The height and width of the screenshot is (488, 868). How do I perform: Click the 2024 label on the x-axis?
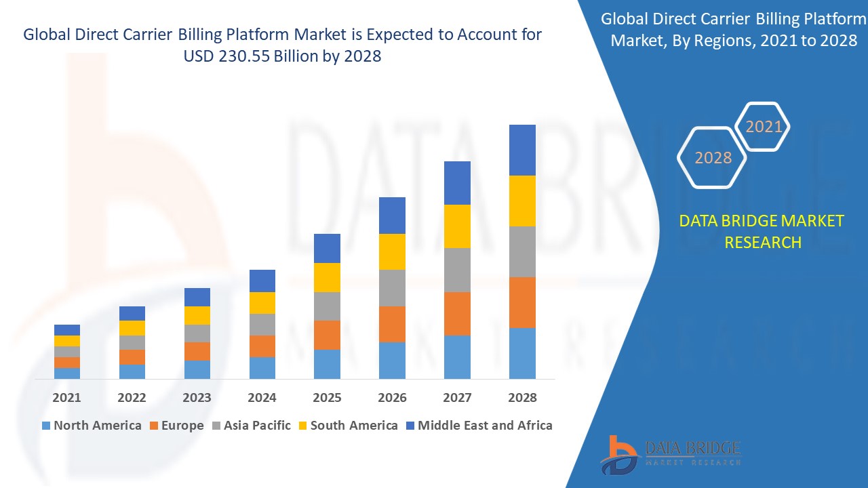262,397
